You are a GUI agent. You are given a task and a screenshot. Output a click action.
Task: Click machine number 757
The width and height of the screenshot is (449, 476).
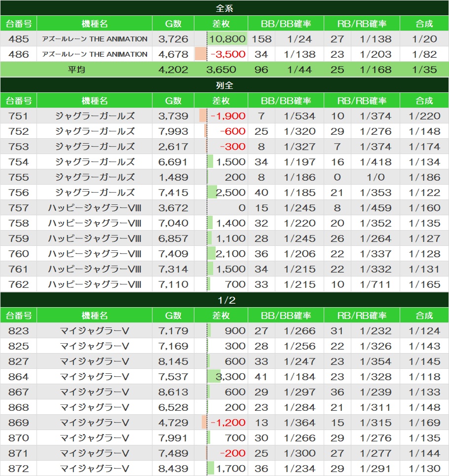pos(19,208)
